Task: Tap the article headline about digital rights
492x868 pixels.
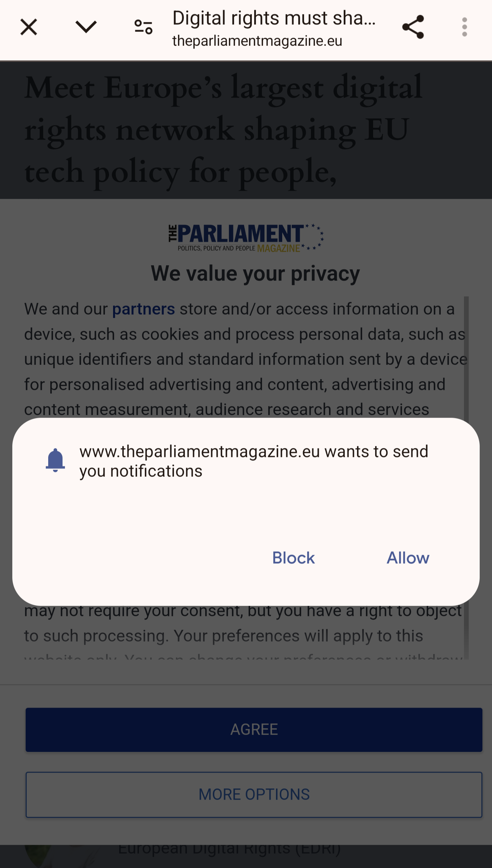Action: click(224, 130)
